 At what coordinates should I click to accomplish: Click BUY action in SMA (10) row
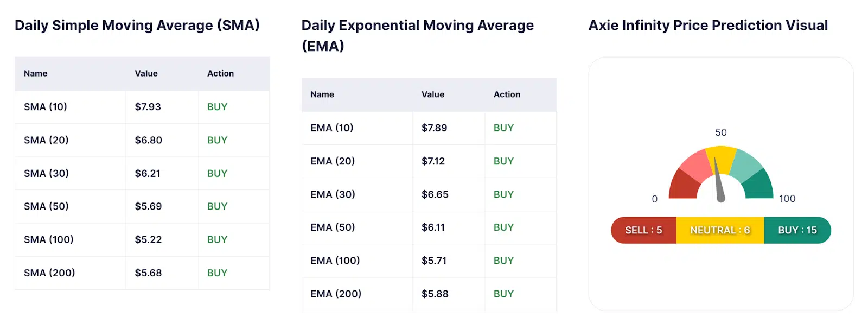pyautogui.click(x=217, y=107)
